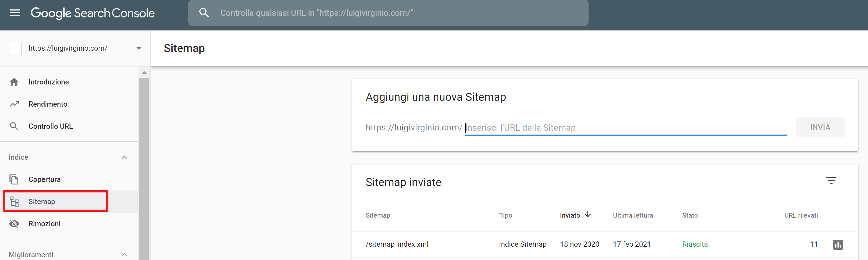868x260 pixels.
Task: Open Introduzione from the sidebar
Action: [x=49, y=82]
